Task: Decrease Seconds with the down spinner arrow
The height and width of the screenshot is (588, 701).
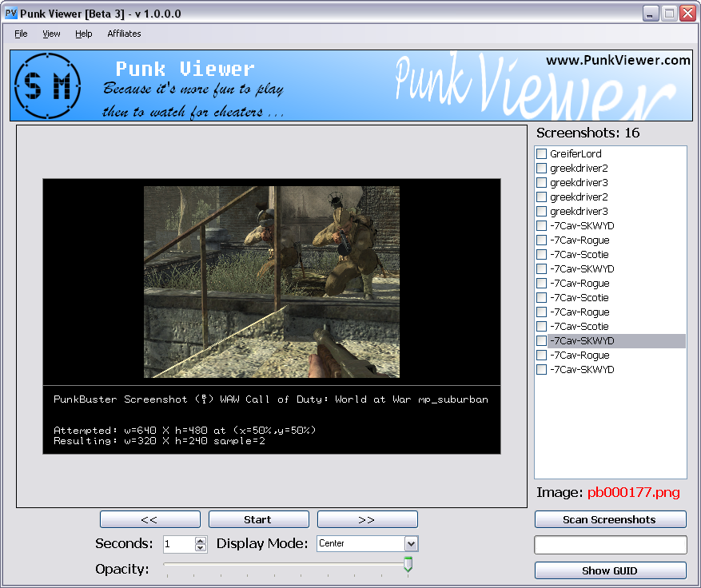Action: (x=201, y=548)
